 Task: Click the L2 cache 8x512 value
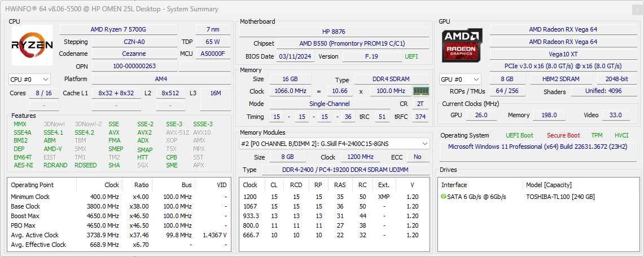click(x=170, y=93)
